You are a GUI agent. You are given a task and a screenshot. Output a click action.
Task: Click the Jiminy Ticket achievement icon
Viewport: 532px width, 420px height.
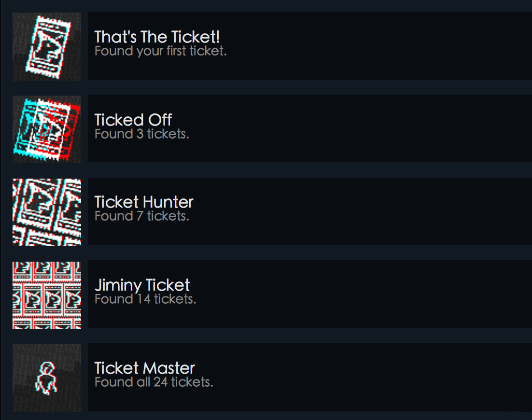(47, 295)
